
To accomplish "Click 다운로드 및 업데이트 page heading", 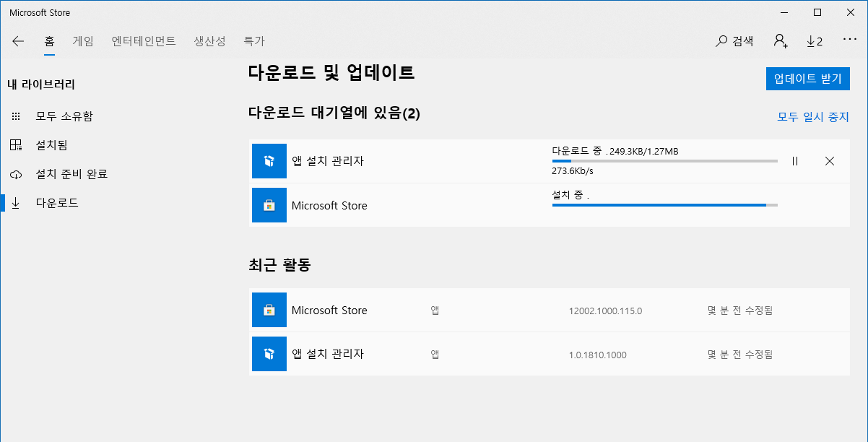I will pos(331,72).
